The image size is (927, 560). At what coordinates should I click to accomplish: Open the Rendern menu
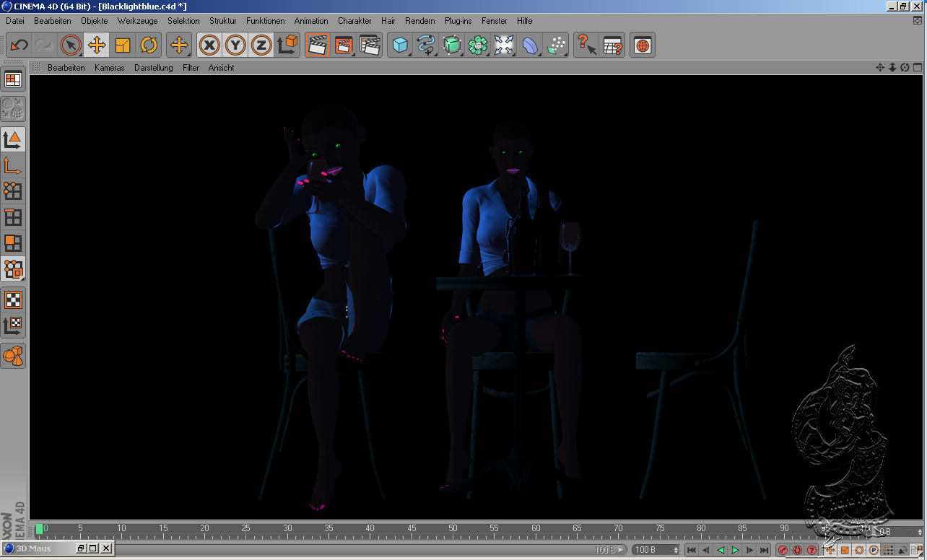click(x=420, y=21)
